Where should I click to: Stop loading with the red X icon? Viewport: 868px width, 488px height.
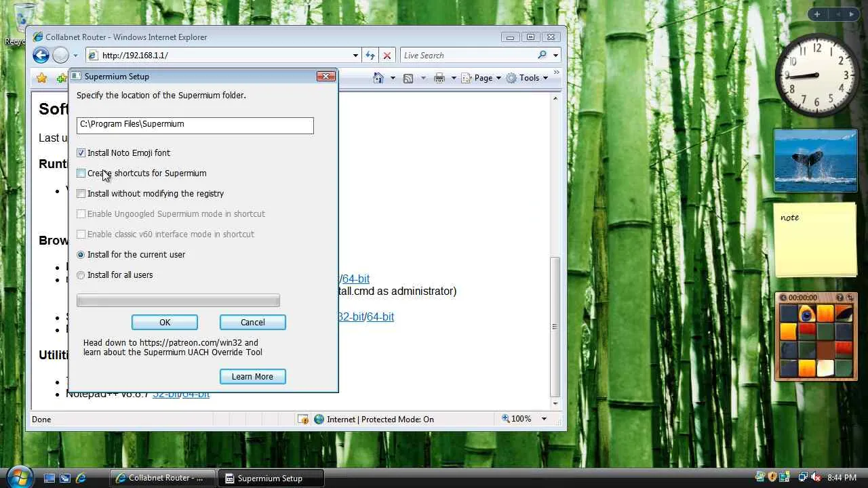(x=387, y=56)
